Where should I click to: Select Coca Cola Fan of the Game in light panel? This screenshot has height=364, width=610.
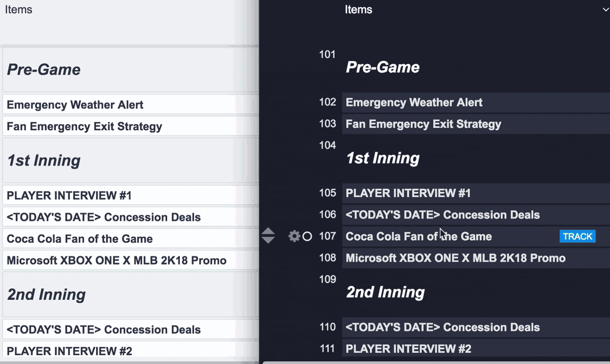(x=80, y=239)
